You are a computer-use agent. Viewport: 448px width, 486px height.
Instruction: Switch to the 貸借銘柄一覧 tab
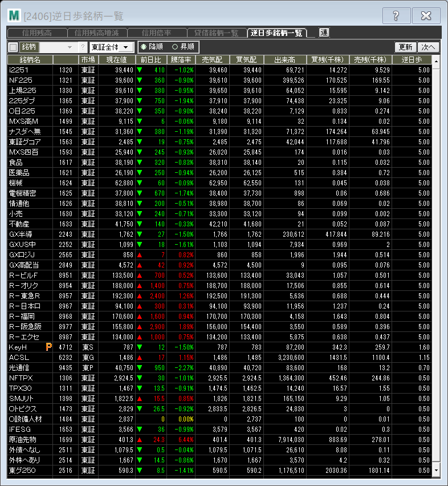click(x=216, y=33)
